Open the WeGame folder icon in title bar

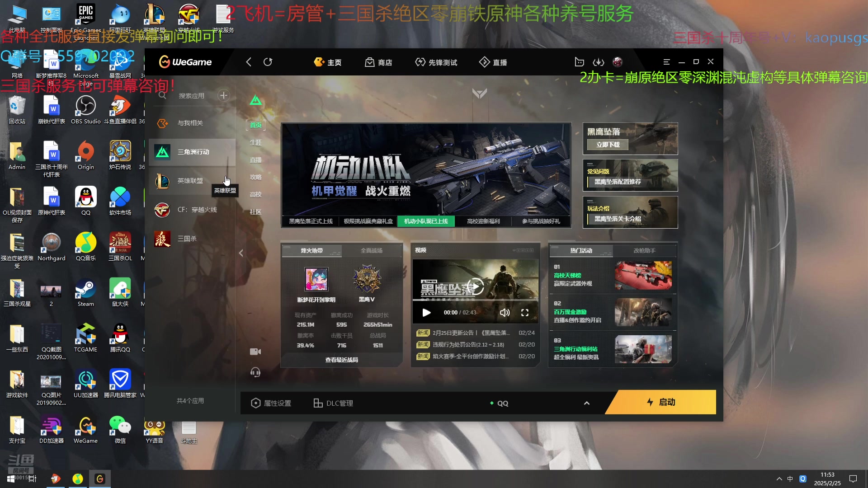click(x=579, y=62)
